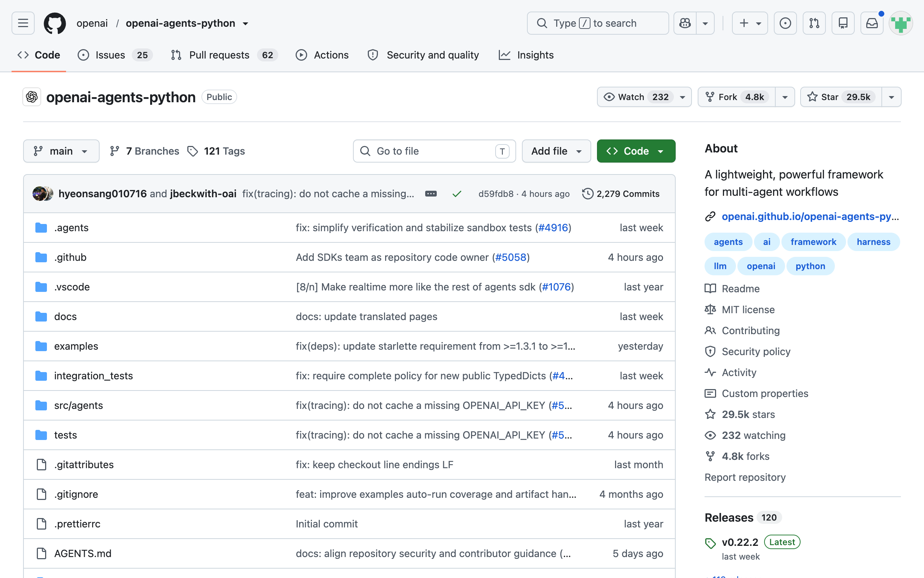Open the create new plus dropdown
Screen dimensions: 924x578
pos(750,23)
